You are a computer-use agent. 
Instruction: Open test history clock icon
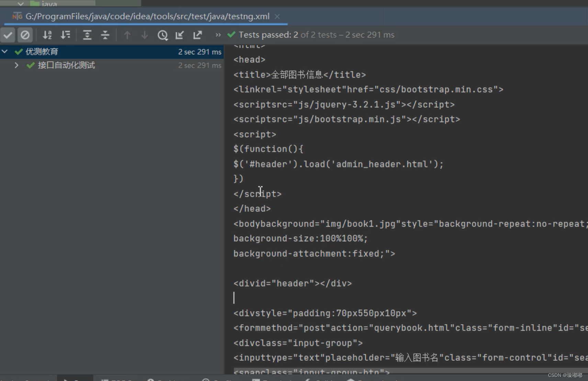click(162, 35)
